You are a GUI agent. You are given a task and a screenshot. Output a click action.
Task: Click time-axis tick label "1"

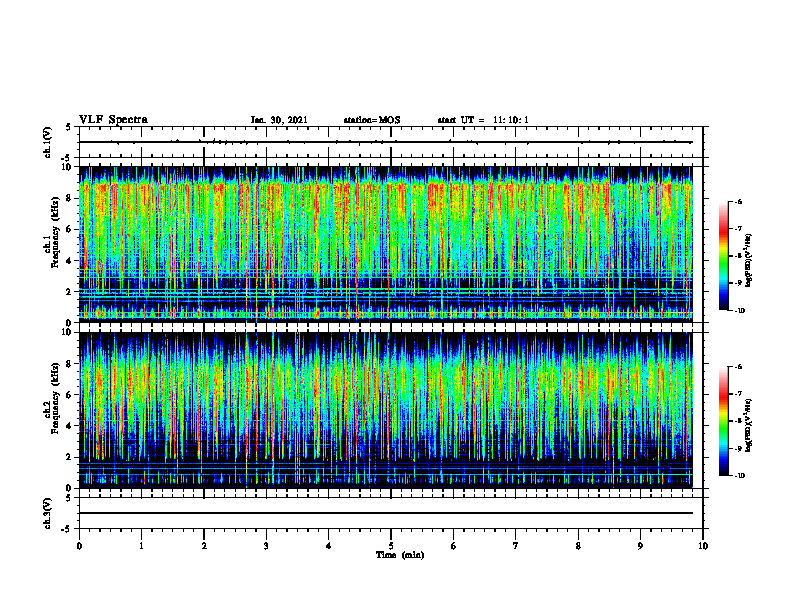(x=141, y=546)
